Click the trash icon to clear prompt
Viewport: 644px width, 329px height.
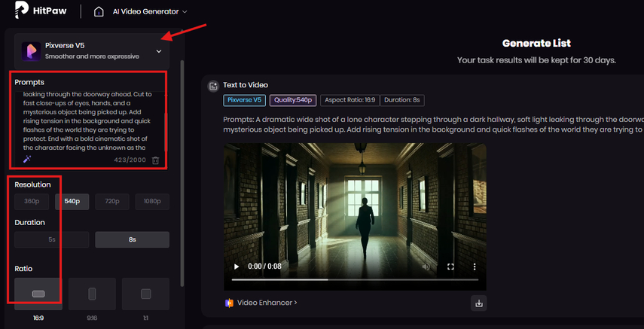(155, 160)
